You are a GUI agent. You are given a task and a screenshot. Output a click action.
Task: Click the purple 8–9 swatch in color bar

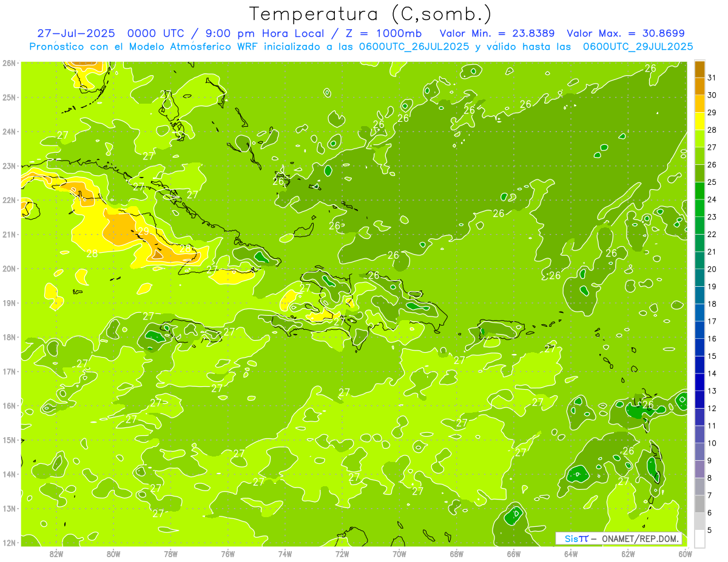[699, 469]
